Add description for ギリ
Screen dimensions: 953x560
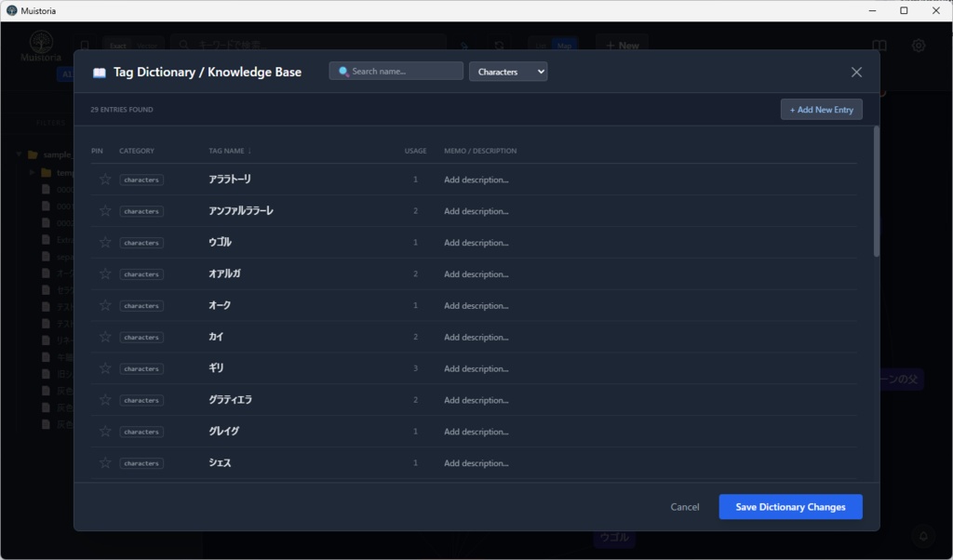[x=476, y=368]
